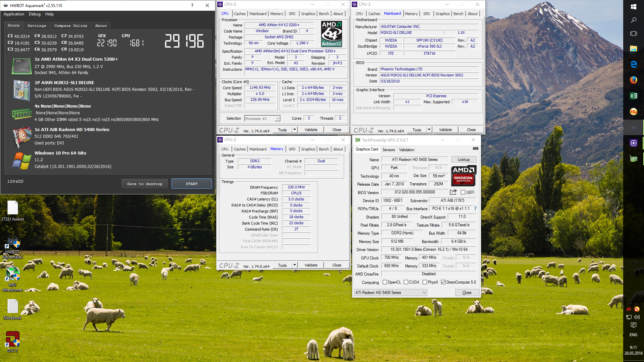Toggle the OpenCL checkbox
Screen dimensions: 644x362
point(385,282)
